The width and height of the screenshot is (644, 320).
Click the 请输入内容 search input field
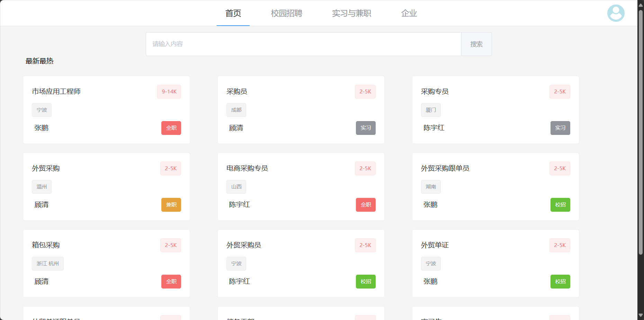click(x=303, y=44)
